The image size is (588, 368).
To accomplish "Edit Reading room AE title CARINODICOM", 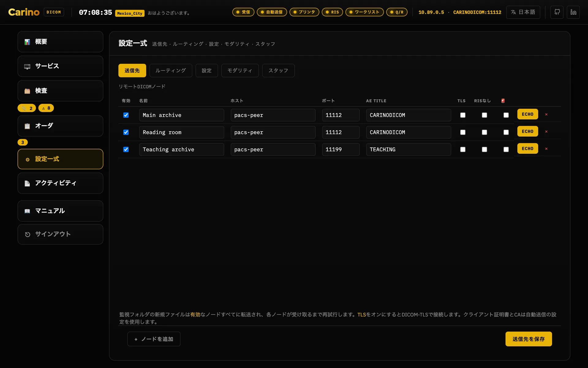I will pyautogui.click(x=409, y=132).
